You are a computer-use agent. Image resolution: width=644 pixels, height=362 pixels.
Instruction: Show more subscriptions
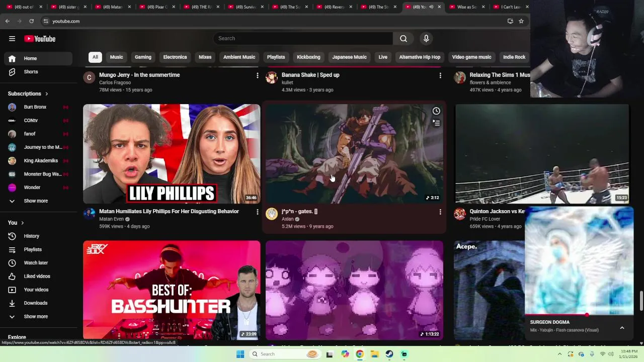coord(36,201)
